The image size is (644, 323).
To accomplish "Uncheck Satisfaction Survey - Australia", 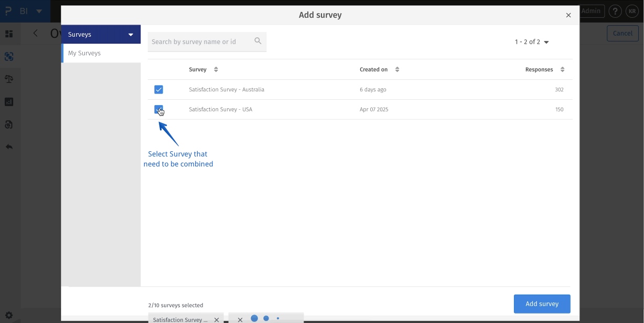I will tap(159, 89).
